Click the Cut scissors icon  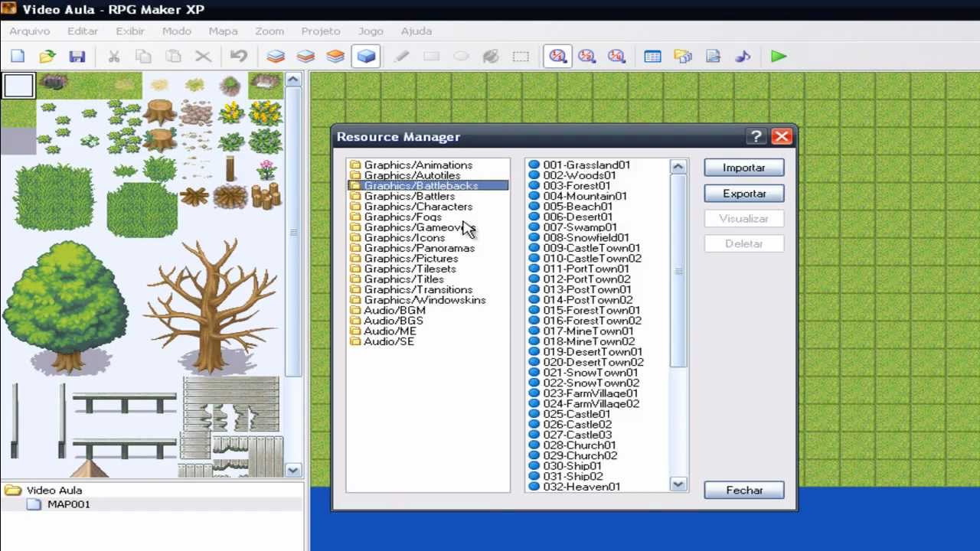(x=114, y=57)
